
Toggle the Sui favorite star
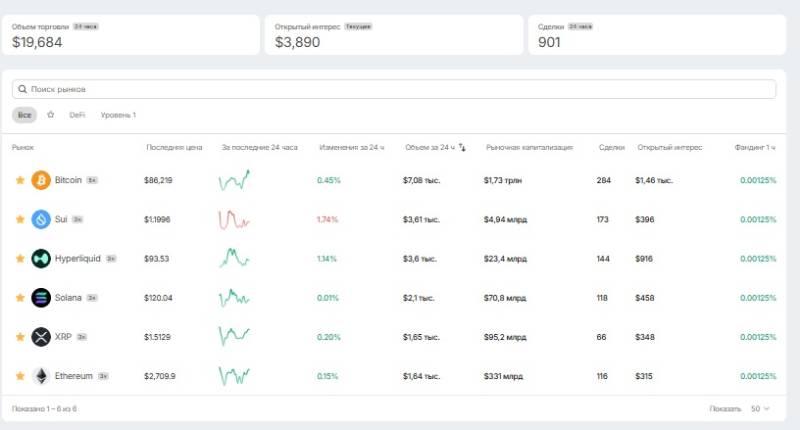pos(20,219)
